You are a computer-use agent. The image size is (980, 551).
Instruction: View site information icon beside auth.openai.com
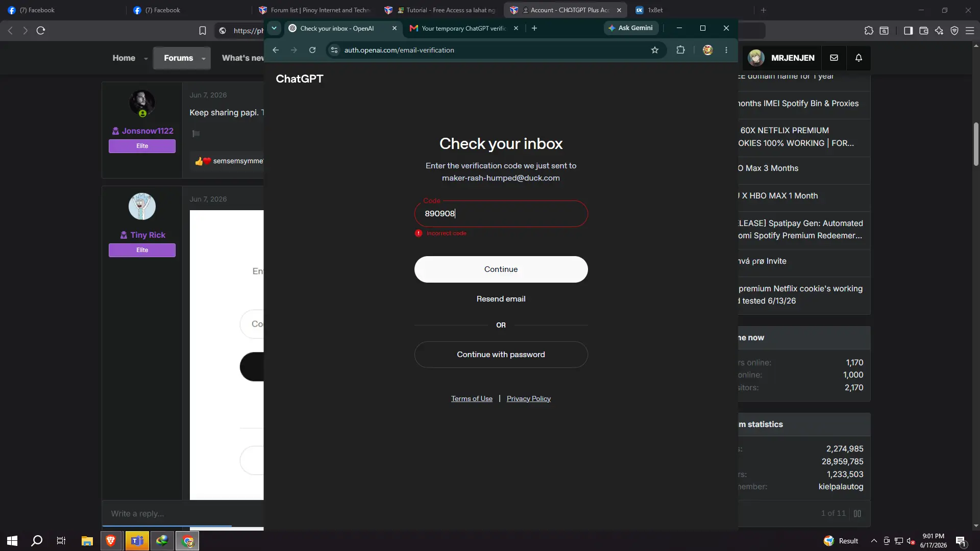coord(334,50)
